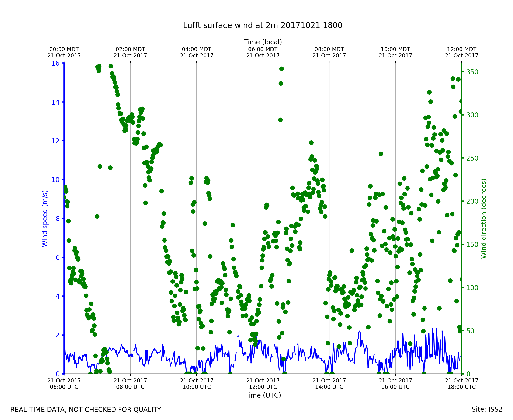
Task: Click the 'Wind direction (degrees)' axis label
Action: click(484, 218)
